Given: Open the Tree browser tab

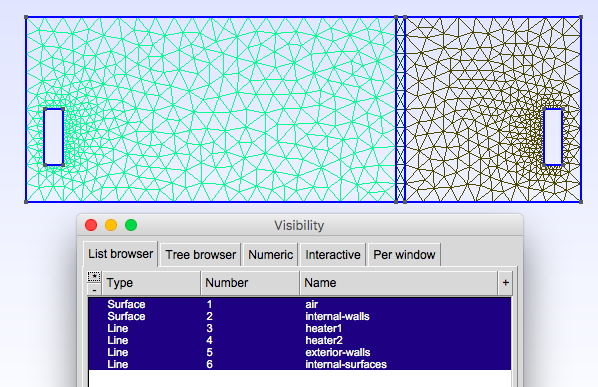Looking at the screenshot, I should 201,255.
